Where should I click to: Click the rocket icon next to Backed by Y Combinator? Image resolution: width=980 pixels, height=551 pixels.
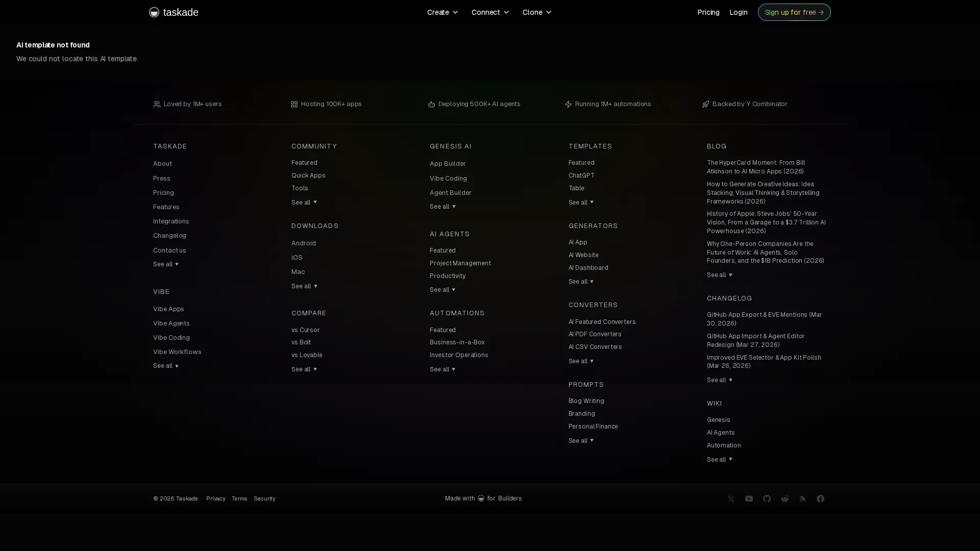[705, 104]
